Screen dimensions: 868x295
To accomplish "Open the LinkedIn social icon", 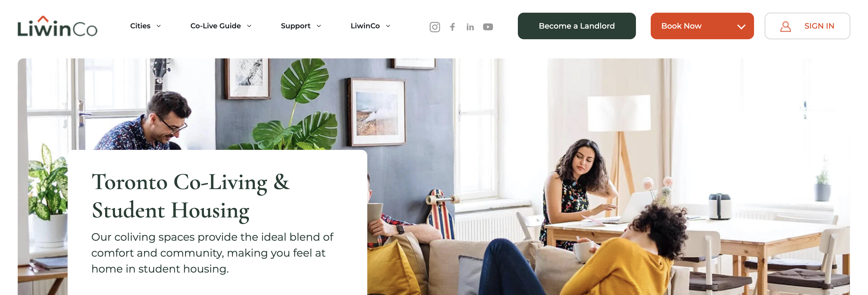I will point(470,27).
